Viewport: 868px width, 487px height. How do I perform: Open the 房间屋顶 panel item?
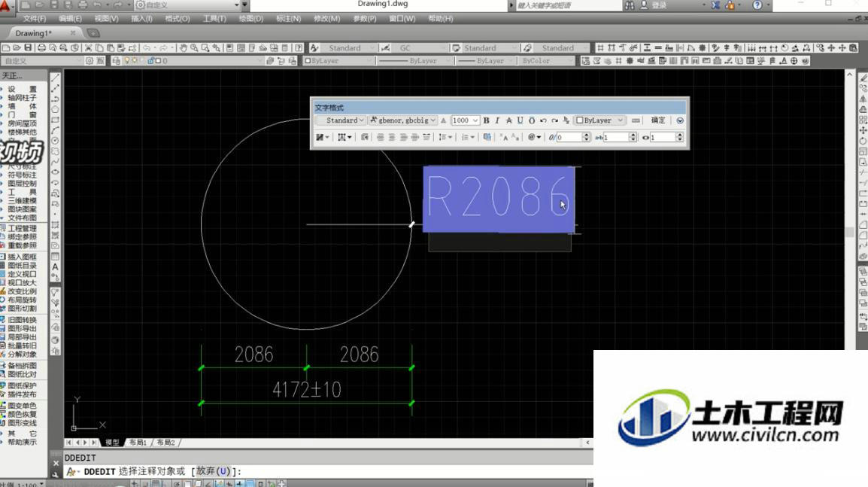(x=22, y=123)
